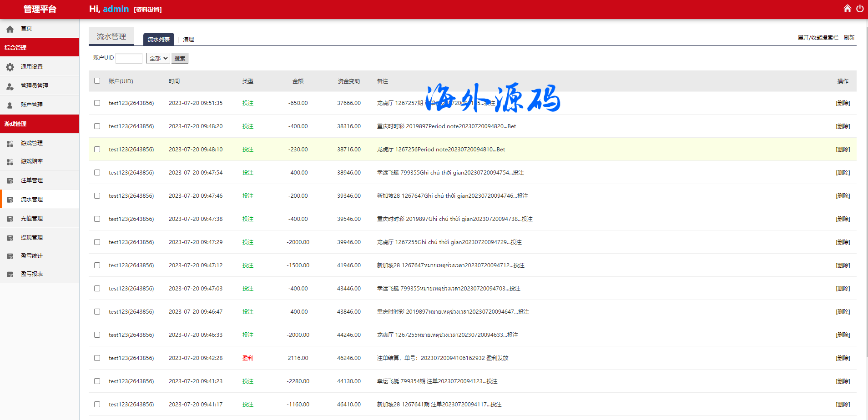The image size is (868, 420).
Task: Delete the 09:48:10 龙虎厅 record
Action: [x=843, y=150]
